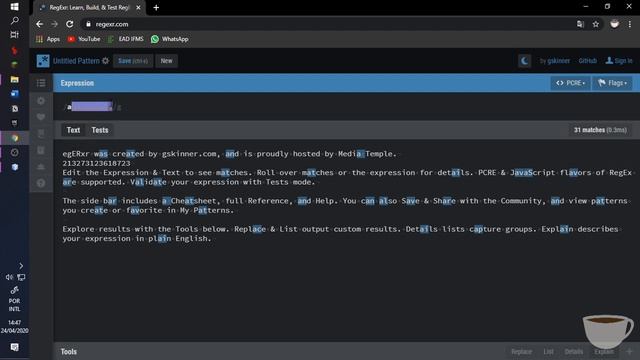Bookmark this page with star icon
The width and height of the screenshot is (640, 360).
pyautogui.click(x=596, y=24)
